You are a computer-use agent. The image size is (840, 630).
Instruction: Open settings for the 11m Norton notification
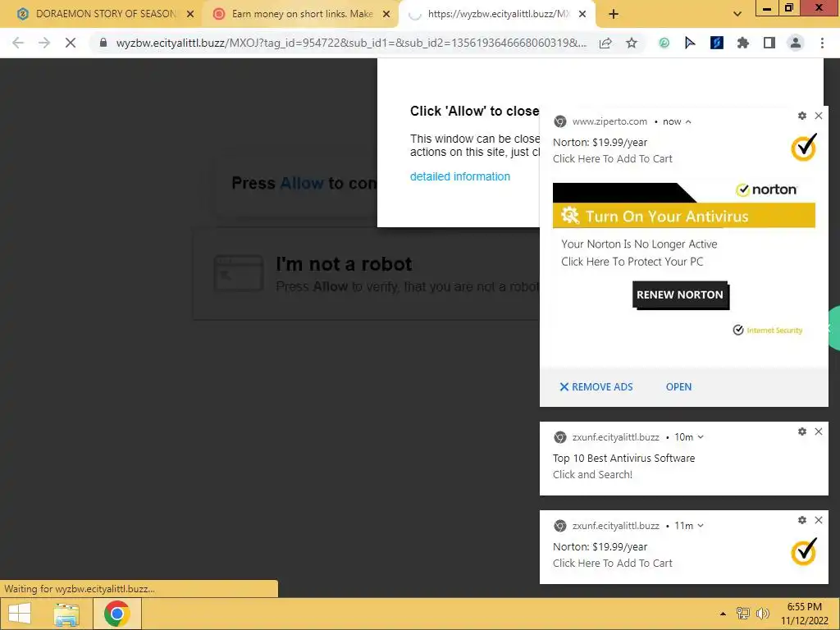[x=802, y=520]
